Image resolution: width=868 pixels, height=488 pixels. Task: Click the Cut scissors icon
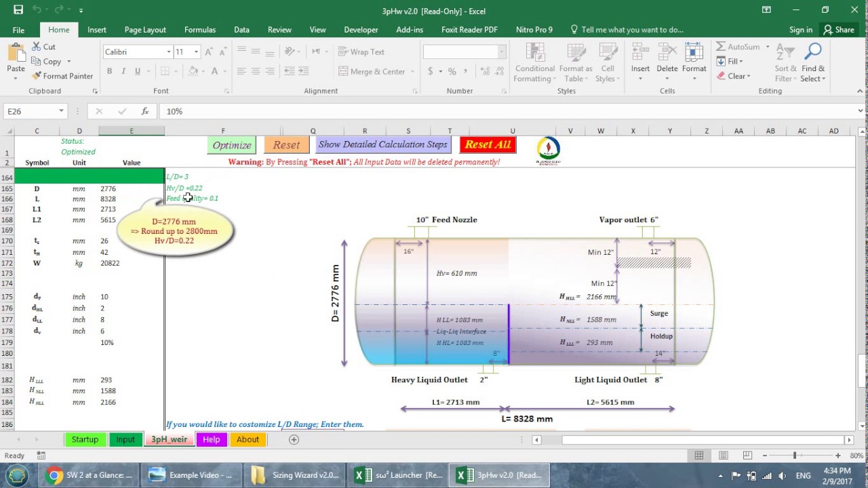pos(36,47)
